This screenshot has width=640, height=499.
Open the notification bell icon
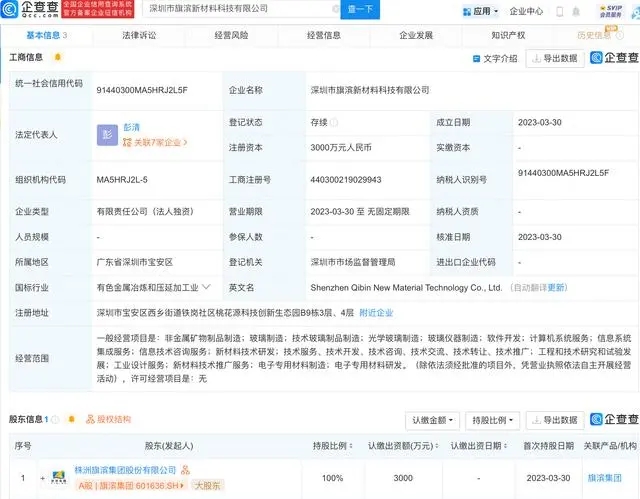click(x=576, y=11)
